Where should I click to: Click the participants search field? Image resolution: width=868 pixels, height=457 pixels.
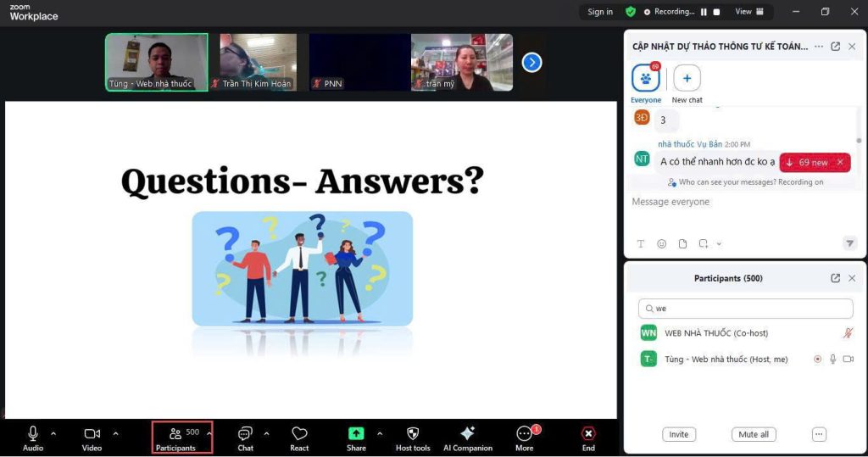746,309
